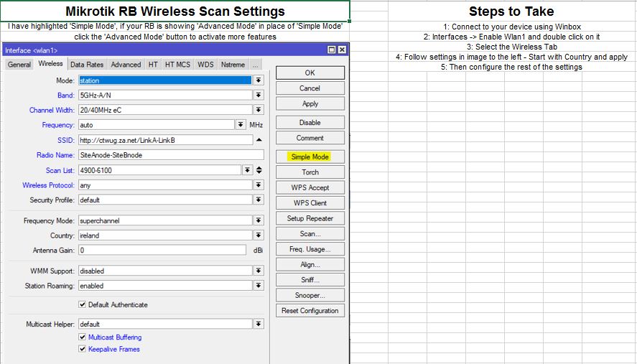Select the HT MCS tab

pyautogui.click(x=177, y=65)
